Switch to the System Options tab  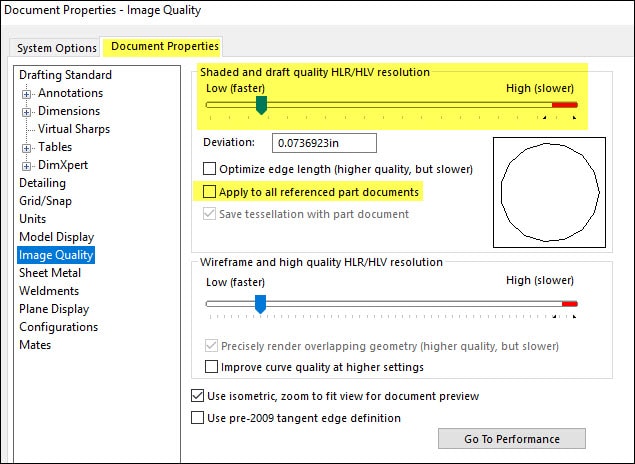57,48
